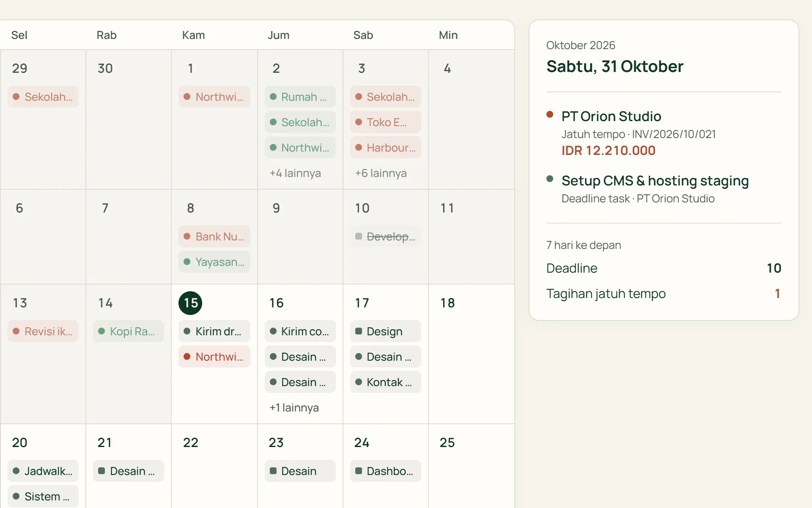This screenshot has width=812, height=508.
Task: Select day 18 in the calendar
Action: point(447,303)
